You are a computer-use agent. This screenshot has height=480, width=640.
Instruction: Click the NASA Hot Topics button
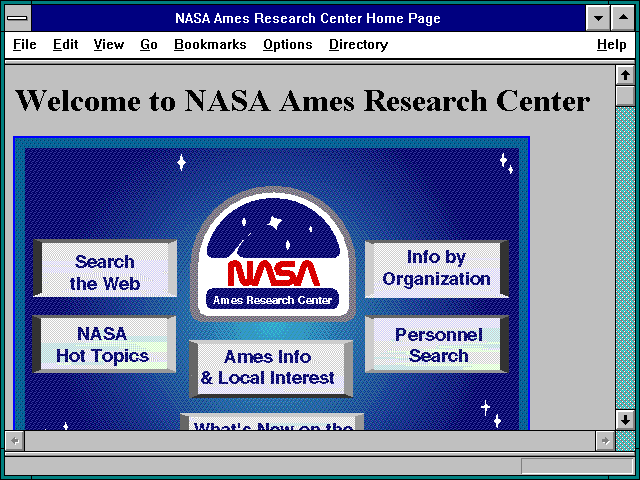coord(104,344)
